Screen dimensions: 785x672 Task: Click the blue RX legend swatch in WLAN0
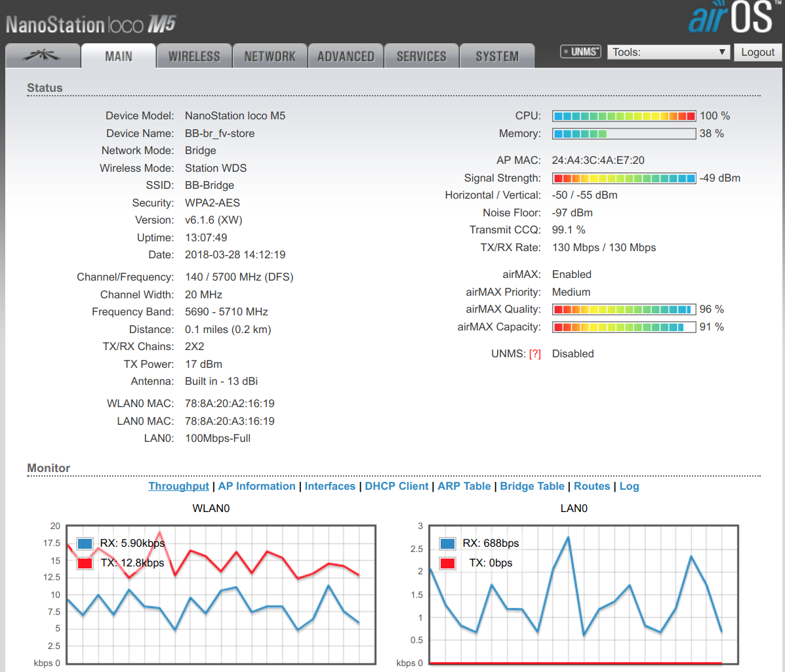85,544
